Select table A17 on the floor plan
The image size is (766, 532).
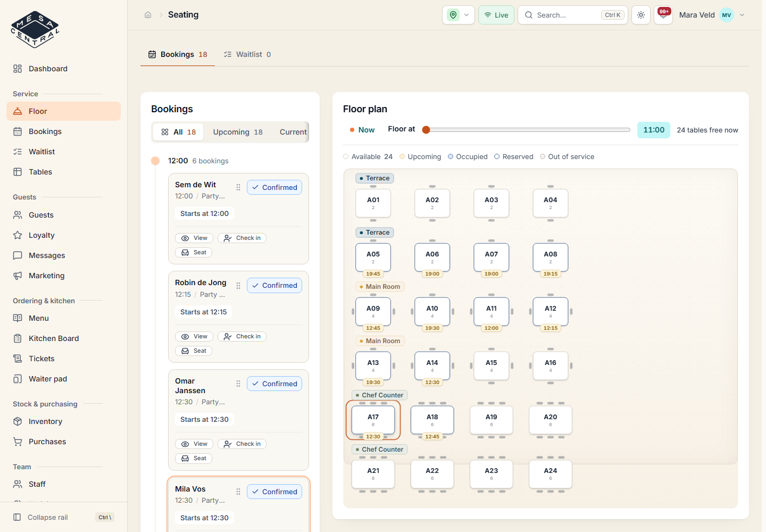[373, 420]
